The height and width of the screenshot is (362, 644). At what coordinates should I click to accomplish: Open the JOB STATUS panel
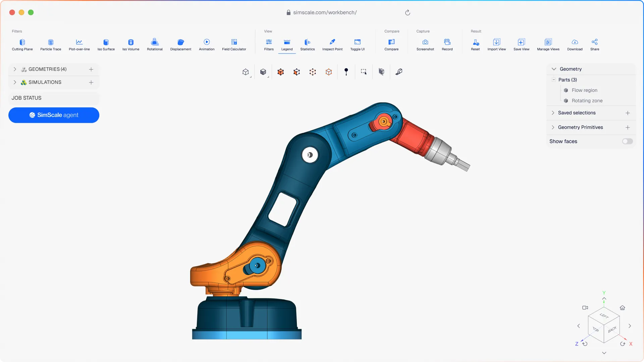[54, 98]
